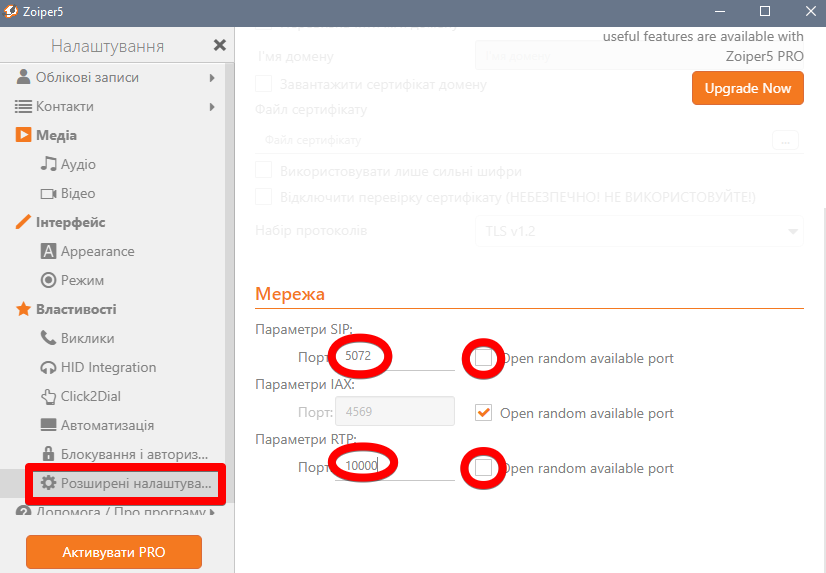
Task: Open Аудіо settings via music note icon
Action: (48, 164)
